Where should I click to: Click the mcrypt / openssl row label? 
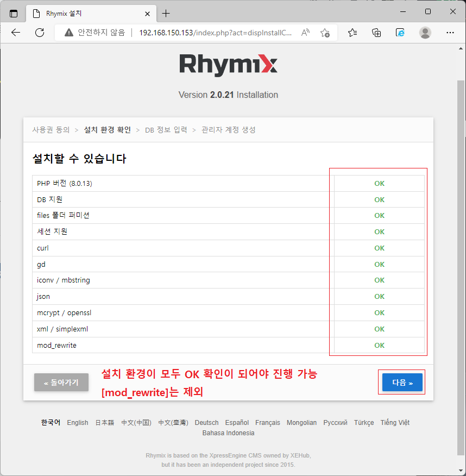pyautogui.click(x=64, y=313)
